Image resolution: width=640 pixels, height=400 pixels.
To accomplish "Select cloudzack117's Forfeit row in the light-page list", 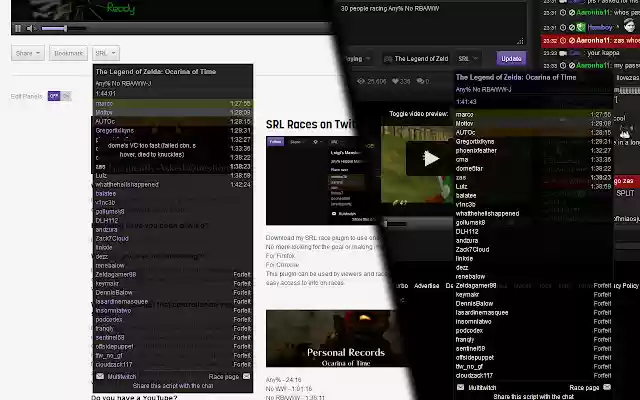I will (173, 364).
